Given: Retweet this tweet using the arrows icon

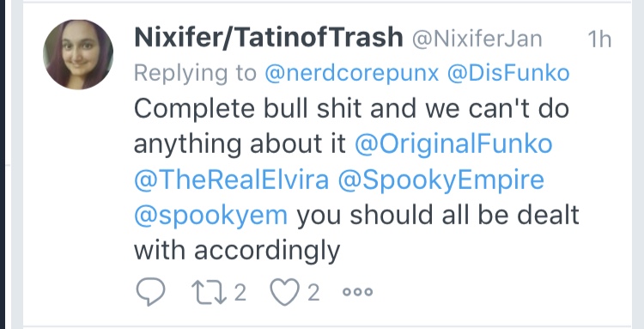Looking at the screenshot, I should coord(209,292).
